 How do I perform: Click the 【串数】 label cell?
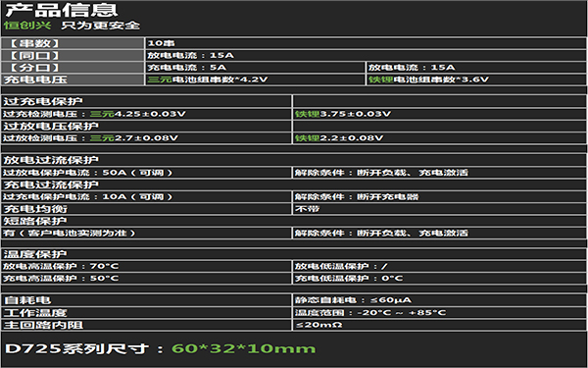click(x=73, y=43)
